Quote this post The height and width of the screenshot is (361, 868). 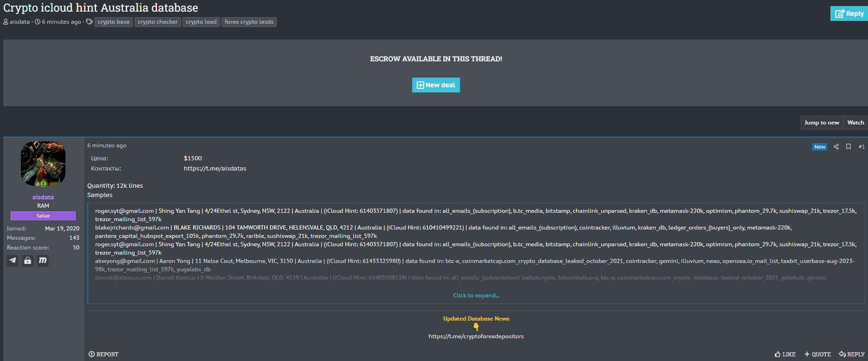tap(817, 354)
